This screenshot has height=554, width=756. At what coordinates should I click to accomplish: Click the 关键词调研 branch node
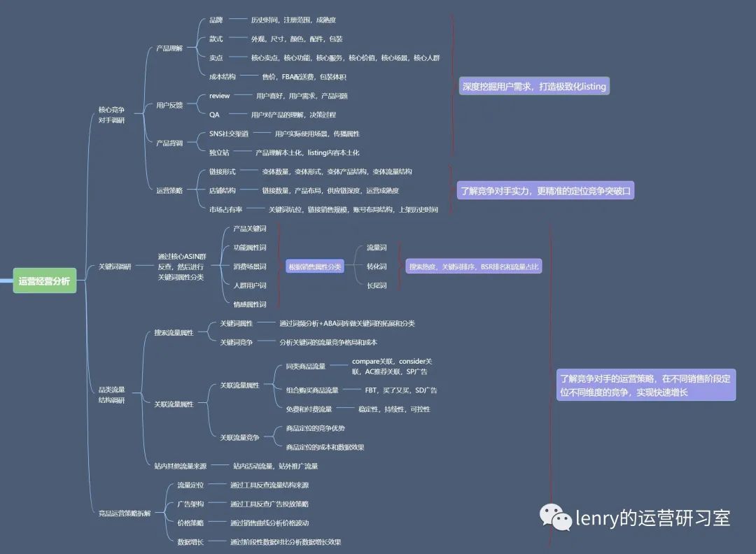[x=115, y=267]
